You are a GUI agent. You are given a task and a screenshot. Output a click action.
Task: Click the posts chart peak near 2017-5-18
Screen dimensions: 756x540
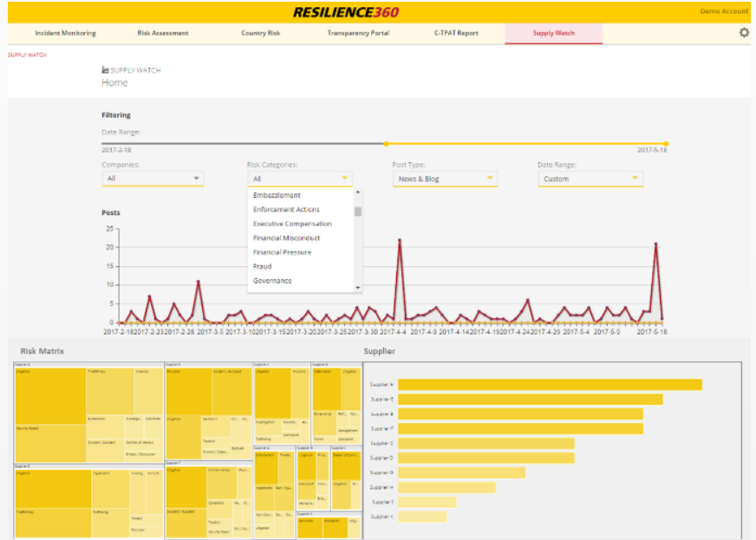click(655, 244)
